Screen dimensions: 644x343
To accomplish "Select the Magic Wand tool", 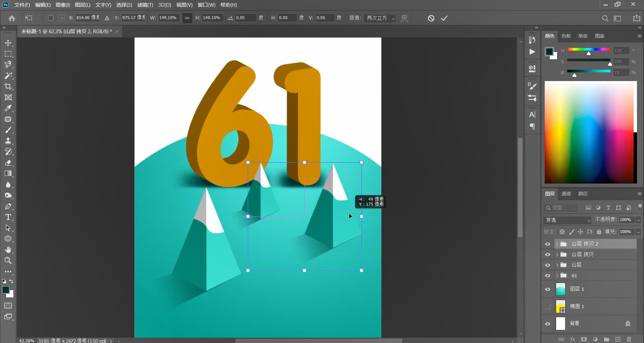I will [x=8, y=76].
